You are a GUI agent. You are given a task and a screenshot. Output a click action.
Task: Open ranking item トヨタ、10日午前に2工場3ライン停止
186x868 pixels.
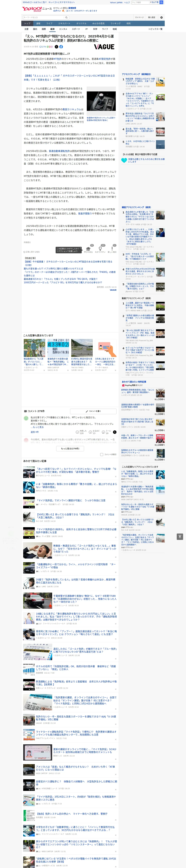pos(140,142)
